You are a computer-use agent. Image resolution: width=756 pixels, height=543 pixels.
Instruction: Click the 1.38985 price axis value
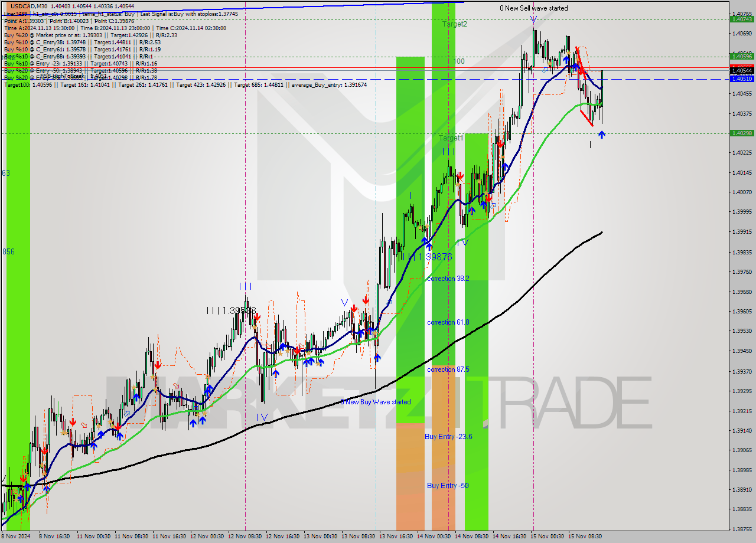point(741,470)
